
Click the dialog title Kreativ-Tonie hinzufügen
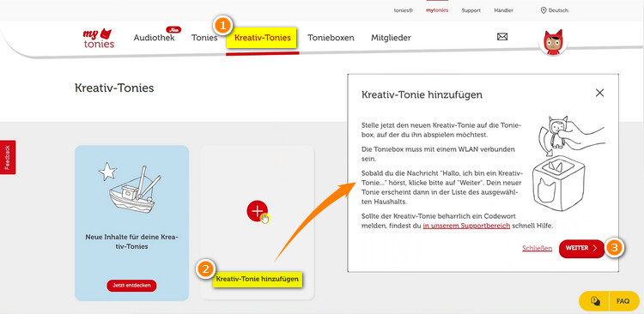[422, 95]
